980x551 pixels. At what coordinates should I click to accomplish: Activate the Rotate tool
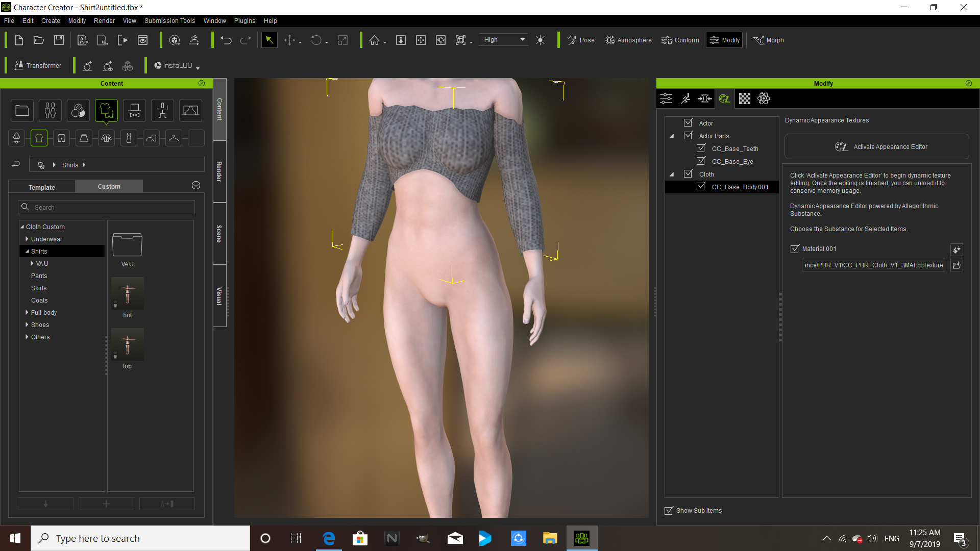pos(316,40)
